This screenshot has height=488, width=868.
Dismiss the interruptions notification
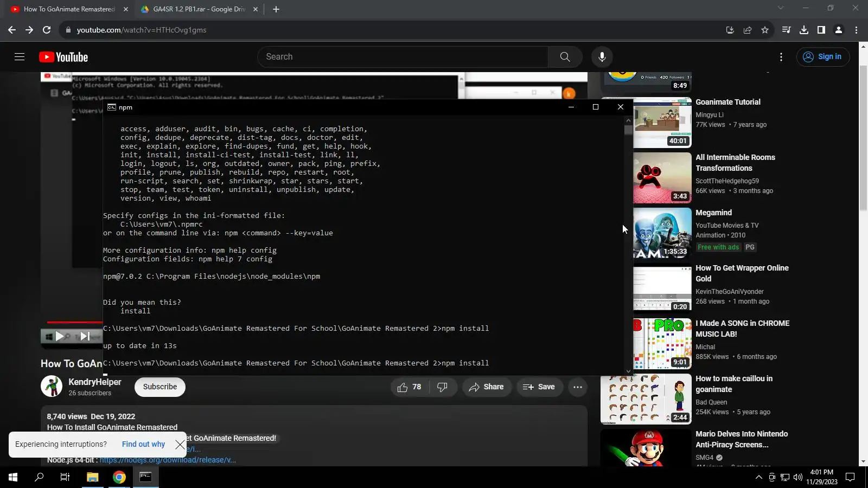[x=180, y=445]
